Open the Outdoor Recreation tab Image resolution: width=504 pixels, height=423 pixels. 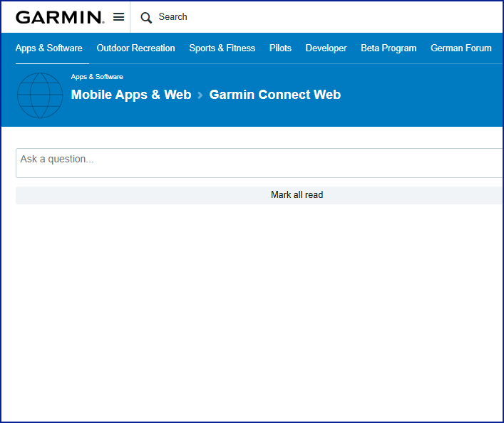(x=135, y=48)
